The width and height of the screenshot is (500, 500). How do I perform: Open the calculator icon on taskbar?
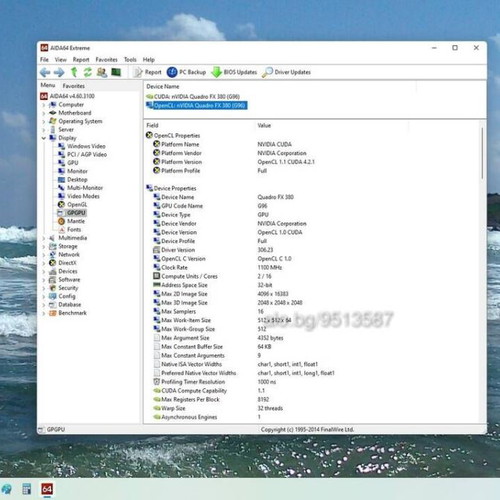click(27, 489)
